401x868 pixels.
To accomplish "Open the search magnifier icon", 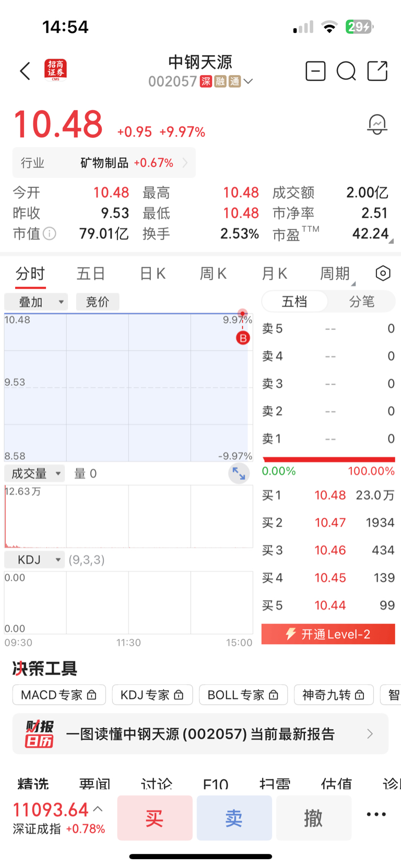I will pos(346,71).
